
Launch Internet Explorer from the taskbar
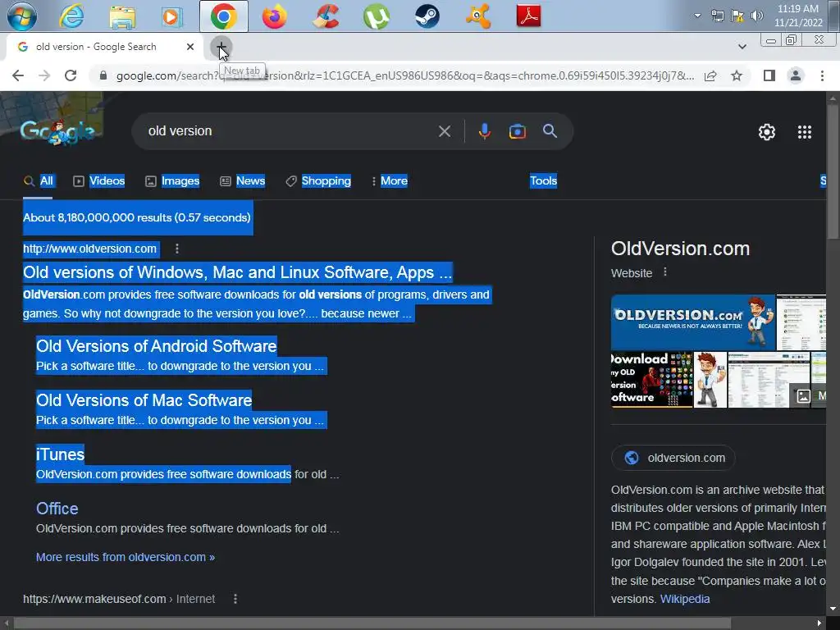[x=71, y=16]
